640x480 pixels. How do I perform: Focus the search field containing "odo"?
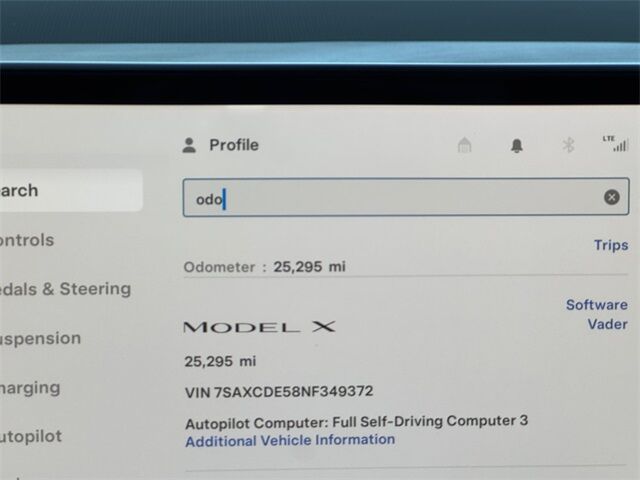point(406,197)
